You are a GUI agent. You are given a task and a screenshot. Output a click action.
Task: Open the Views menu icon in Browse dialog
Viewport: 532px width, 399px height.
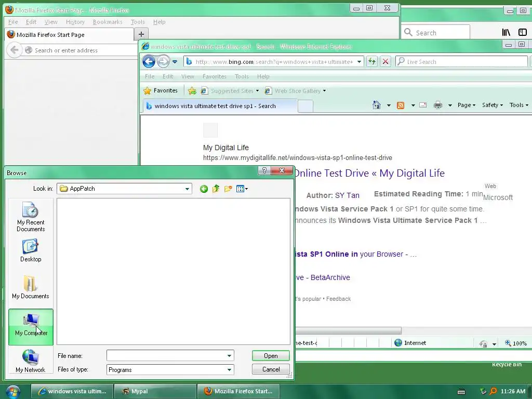pos(242,189)
